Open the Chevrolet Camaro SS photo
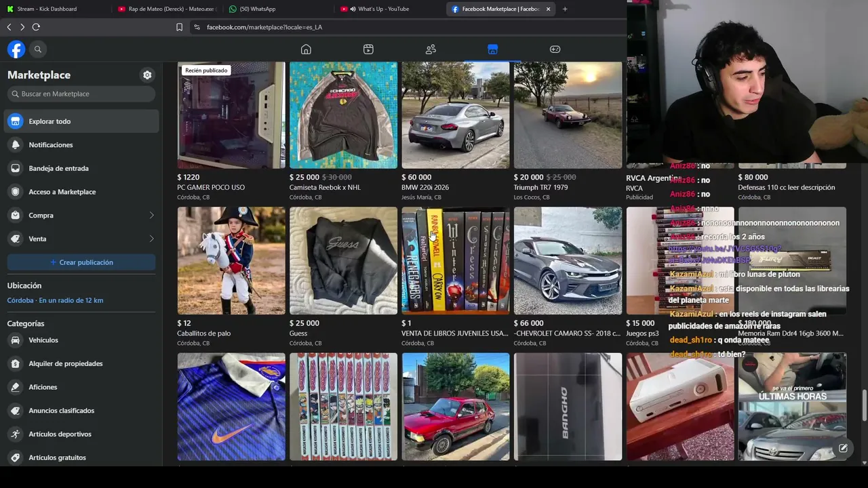This screenshot has width=868, height=488. coord(568,261)
